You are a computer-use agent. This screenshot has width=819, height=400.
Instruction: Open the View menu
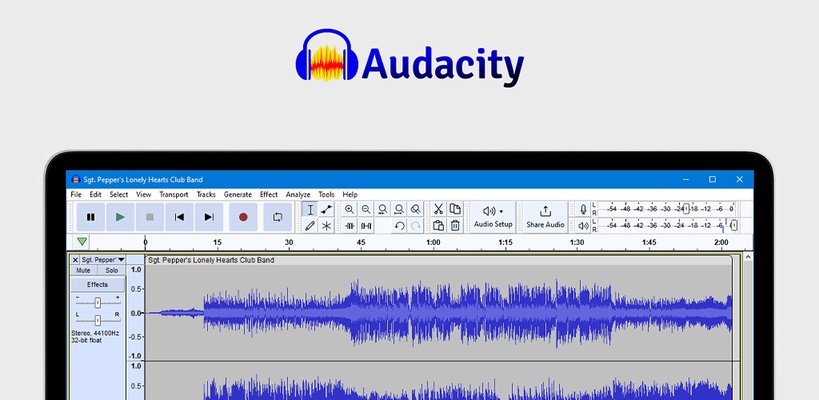click(x=143, y=194)
